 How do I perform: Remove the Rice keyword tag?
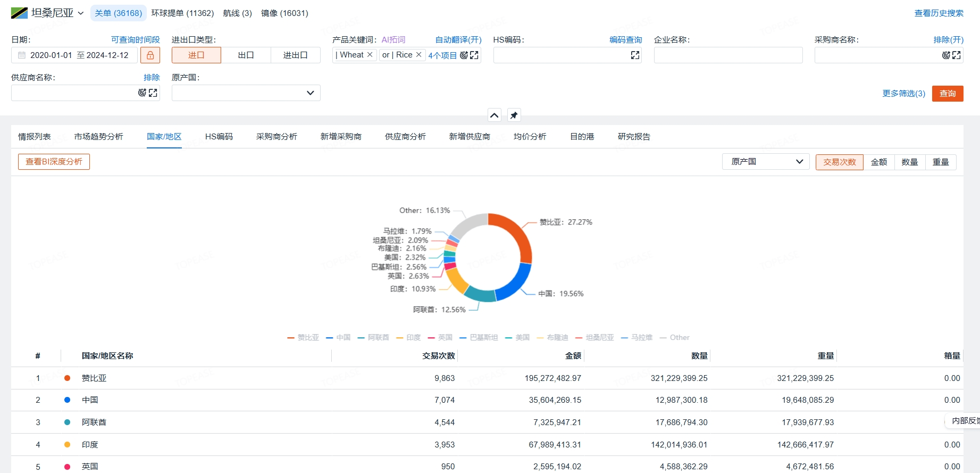[419, 55]
